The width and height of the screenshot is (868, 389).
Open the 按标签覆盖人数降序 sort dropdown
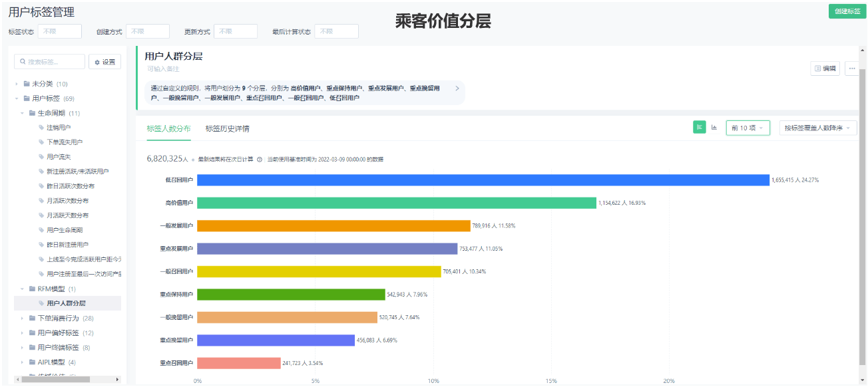point(817,128)
